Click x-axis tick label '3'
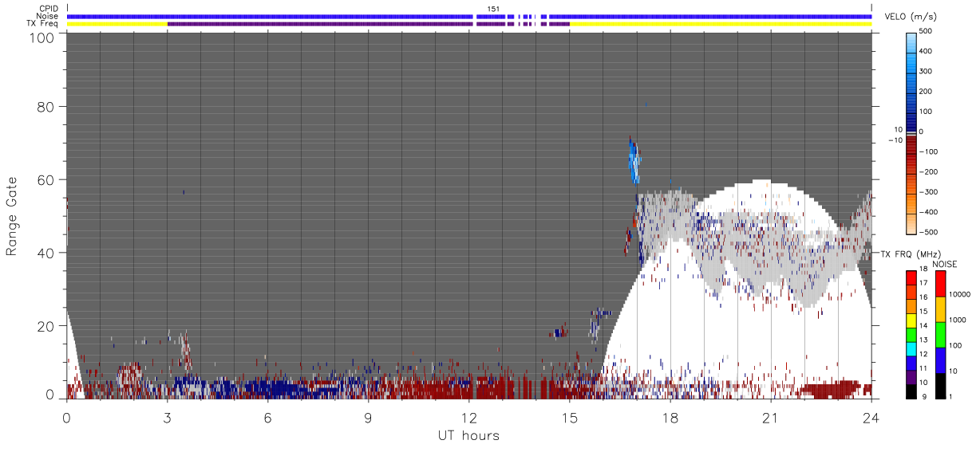 click(167, 417)
